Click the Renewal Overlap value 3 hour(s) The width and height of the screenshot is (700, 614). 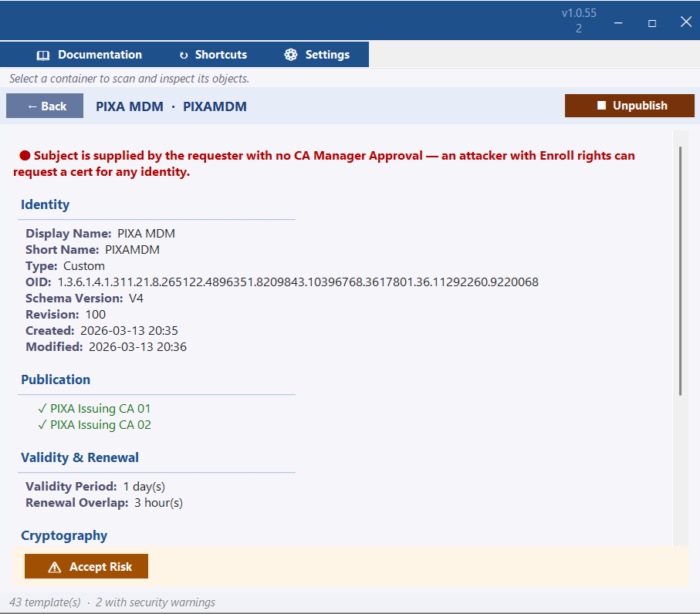(158, 502)
